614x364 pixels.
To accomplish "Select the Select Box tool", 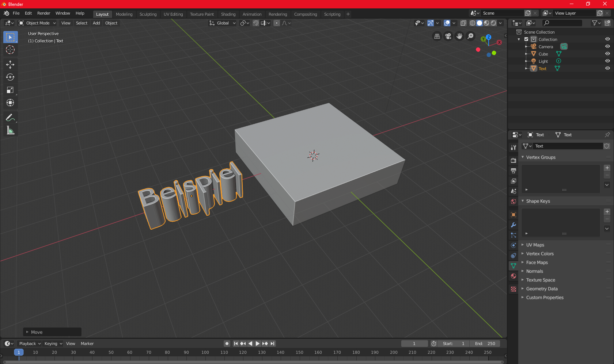I will click(10, 37).
